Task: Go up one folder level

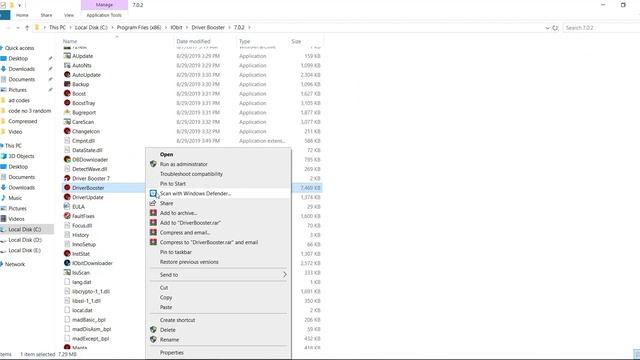Action: click(27, 28)
